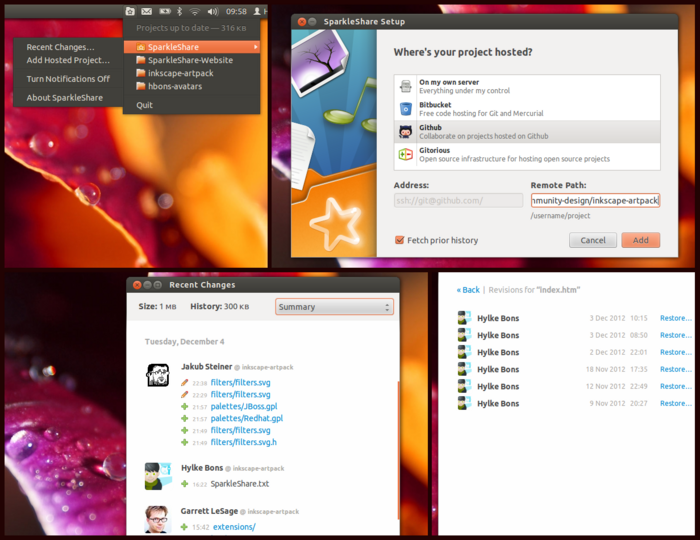
Task: Open the mail envelope indicator in the top panel
Action: point(146,11)
